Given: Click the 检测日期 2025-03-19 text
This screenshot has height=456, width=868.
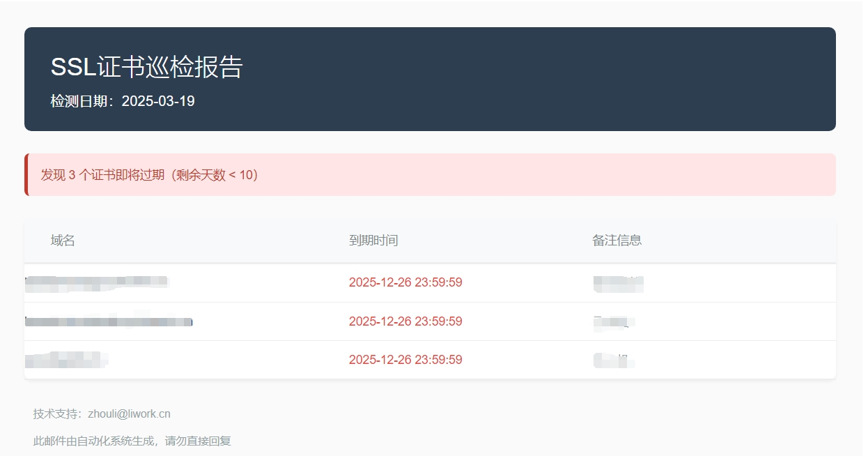Looking at the screenshot, I should pyautogui.click(x=123, y=101).
